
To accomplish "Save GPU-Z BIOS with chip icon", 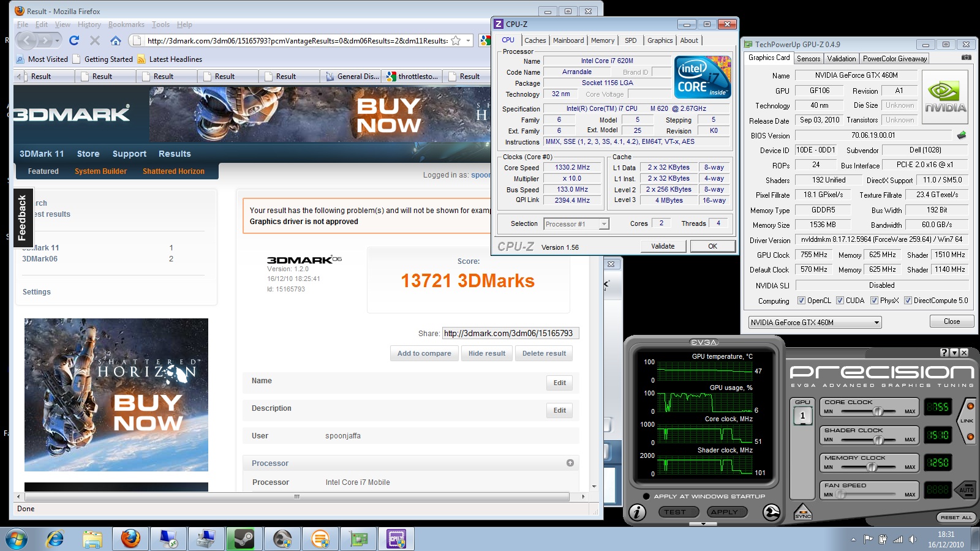I will [x=961, y=135].
